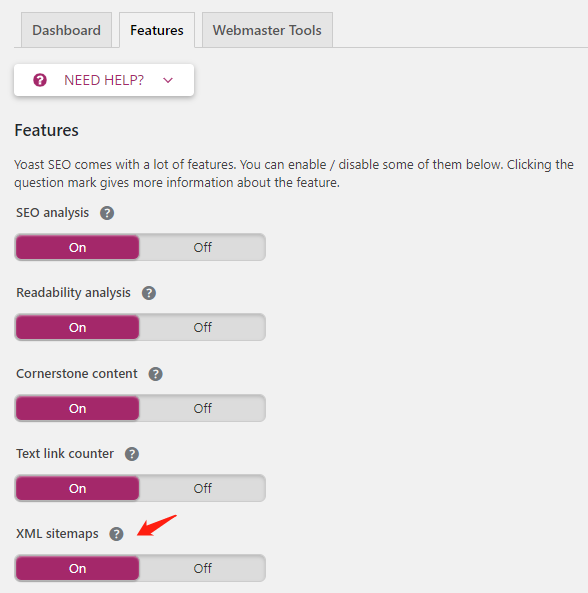588x593 pixels.
Task: Disable Text link counter with Off
Action: coord(202,488)
